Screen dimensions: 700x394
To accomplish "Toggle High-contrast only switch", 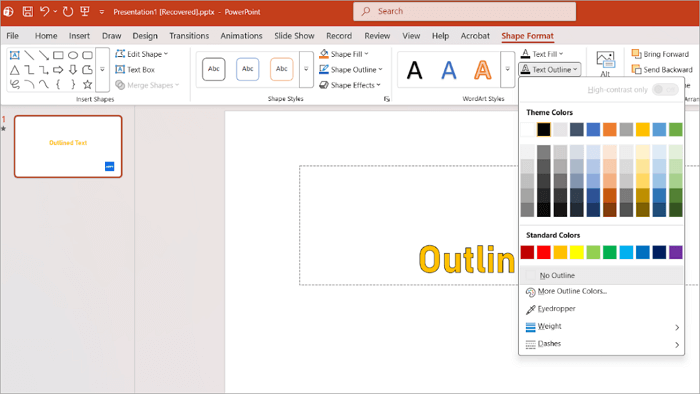I will point(665,90).
